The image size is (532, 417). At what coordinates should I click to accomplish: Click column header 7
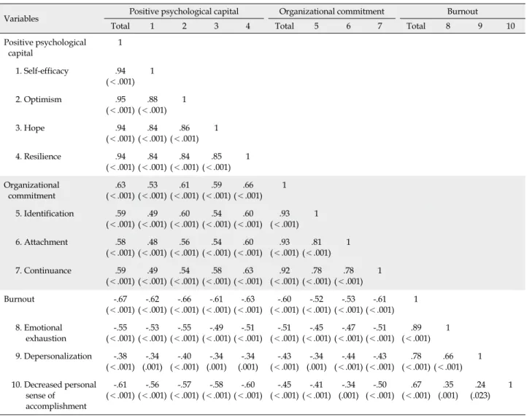point(379,26)
